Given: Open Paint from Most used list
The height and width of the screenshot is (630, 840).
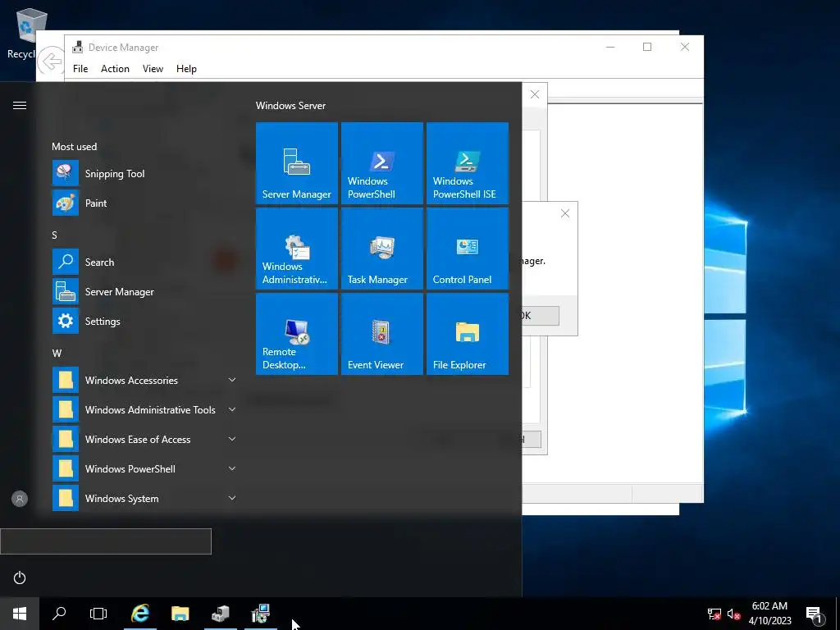Looking at the screenshot, I should pyautogui.click(x=144, y=203).
